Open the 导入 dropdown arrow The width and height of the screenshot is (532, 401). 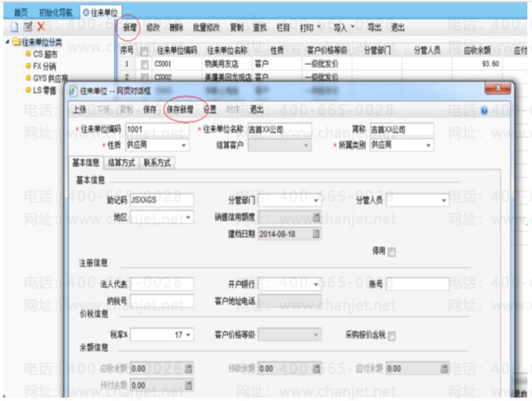[353, 27]
